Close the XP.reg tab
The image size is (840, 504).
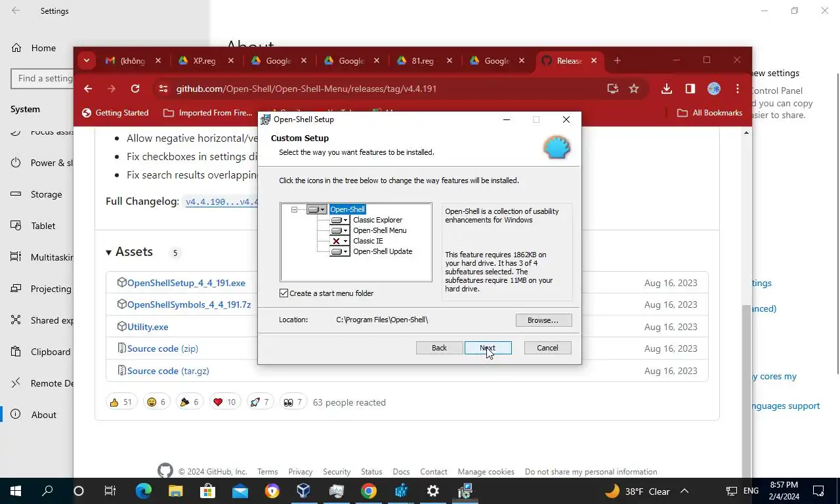230,60
